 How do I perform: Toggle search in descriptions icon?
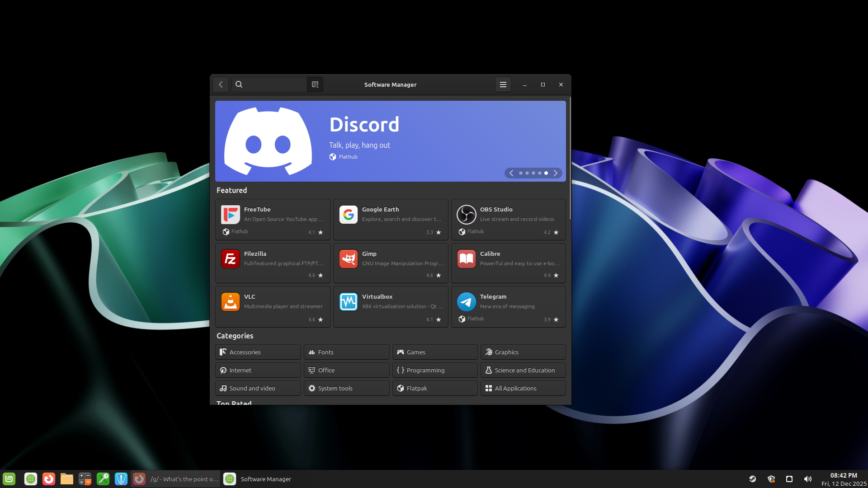pos(315,84)
